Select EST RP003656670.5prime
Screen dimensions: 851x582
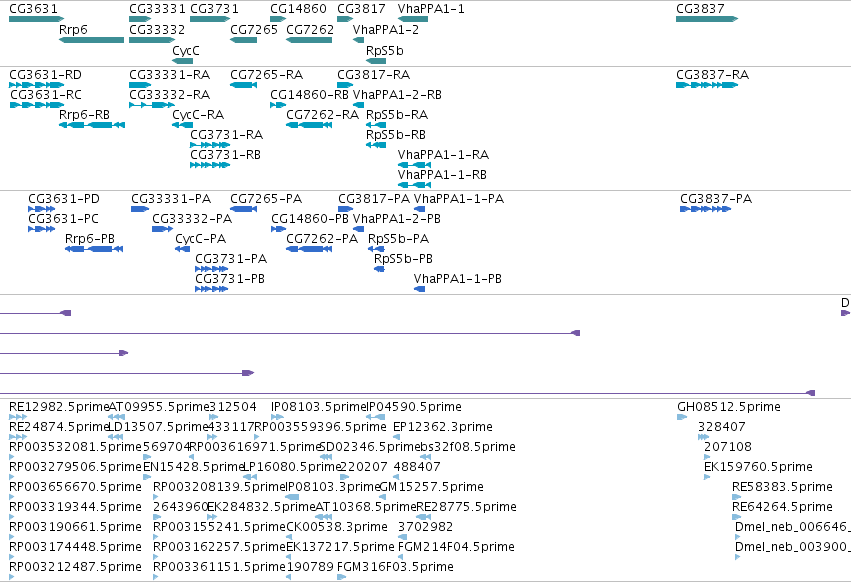tap(75, 486)
